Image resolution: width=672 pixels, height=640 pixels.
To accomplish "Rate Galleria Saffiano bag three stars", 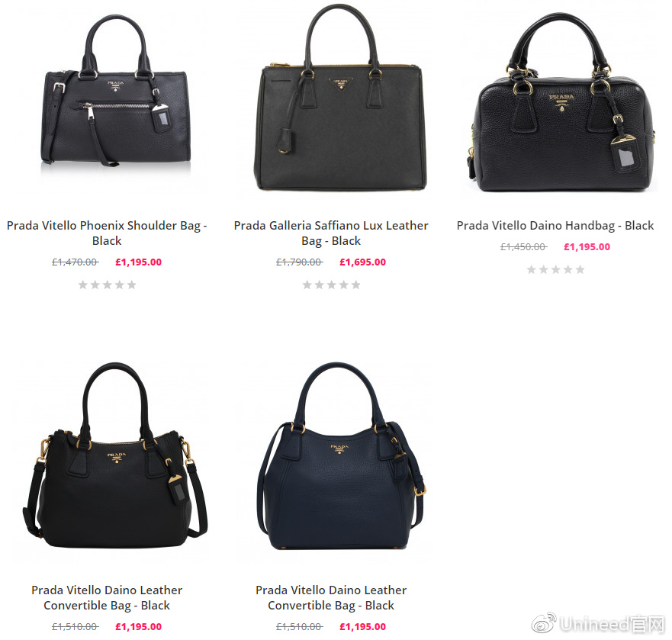I will point(331,285).
